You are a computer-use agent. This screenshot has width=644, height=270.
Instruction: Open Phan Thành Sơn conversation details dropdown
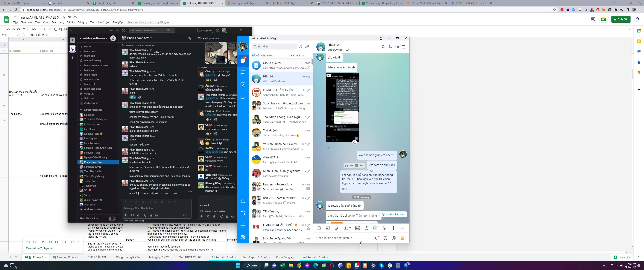(x=139, y=38)
